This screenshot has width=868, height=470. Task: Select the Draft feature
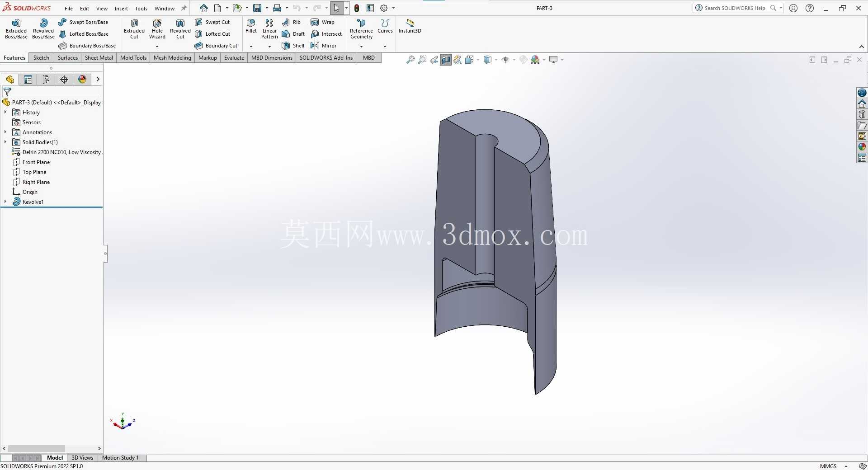(x=293, y=34)
